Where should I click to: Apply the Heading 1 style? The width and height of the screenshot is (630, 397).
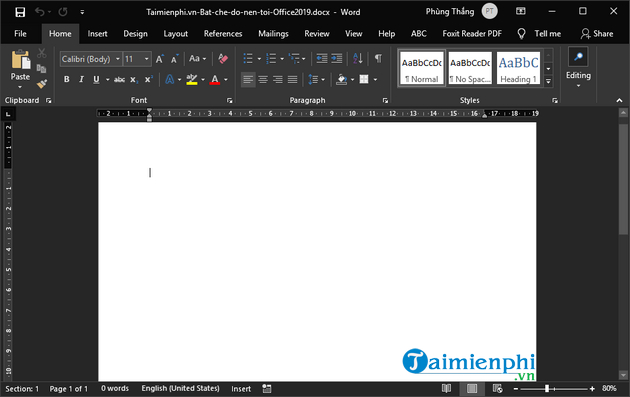(x=518, y=68)
